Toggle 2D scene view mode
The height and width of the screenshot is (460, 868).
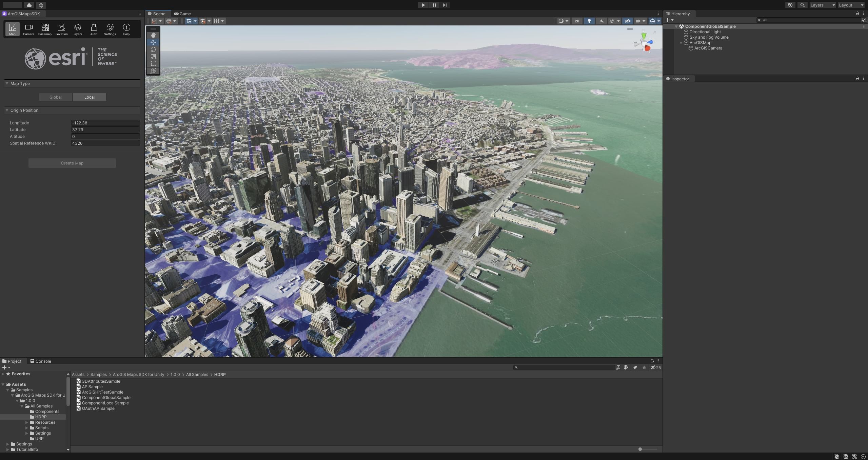click(x=577, y=21)
